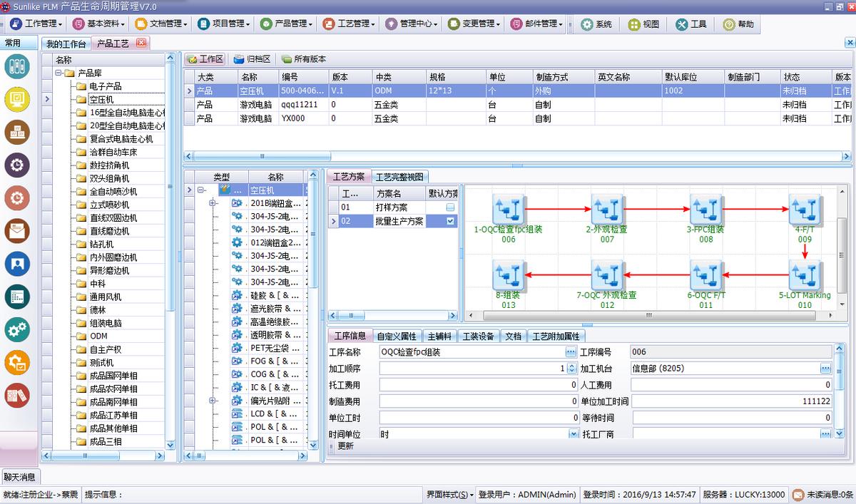
Task: Click the 归档区 button
Action: coord(252,59)
